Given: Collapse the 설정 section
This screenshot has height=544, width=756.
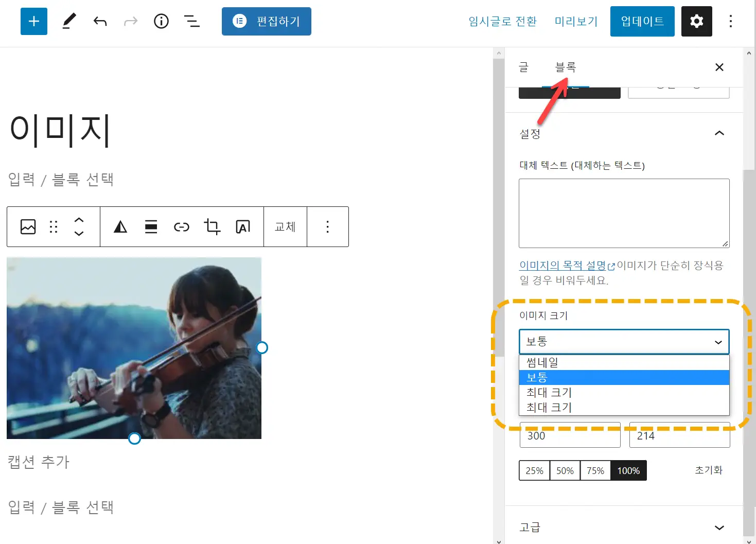Looking at the screenshot, I should coord(719,133).
